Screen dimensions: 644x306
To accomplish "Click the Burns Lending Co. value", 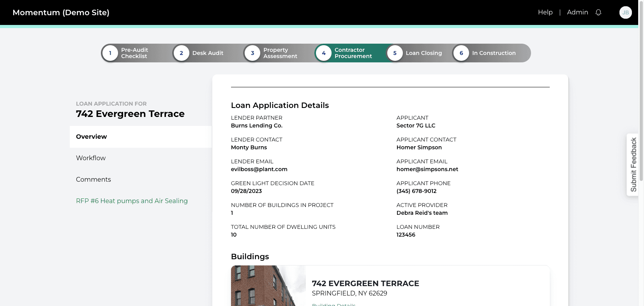I will (257, 126).
